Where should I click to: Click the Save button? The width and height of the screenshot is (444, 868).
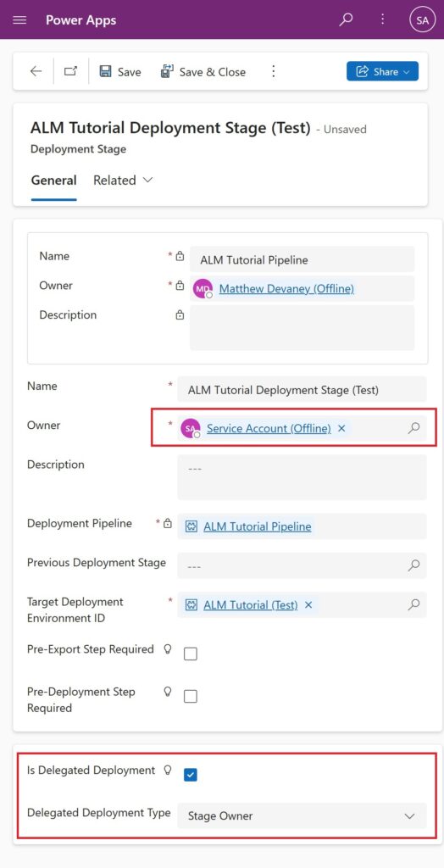tap(120, 72)
